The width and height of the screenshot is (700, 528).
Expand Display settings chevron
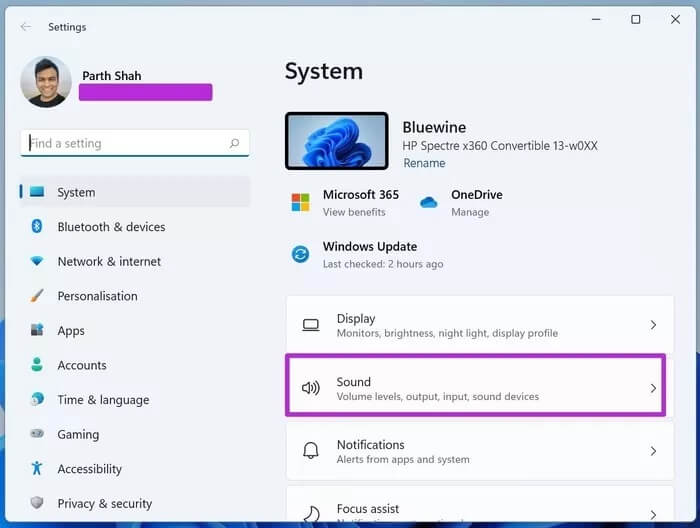point(653,325)
